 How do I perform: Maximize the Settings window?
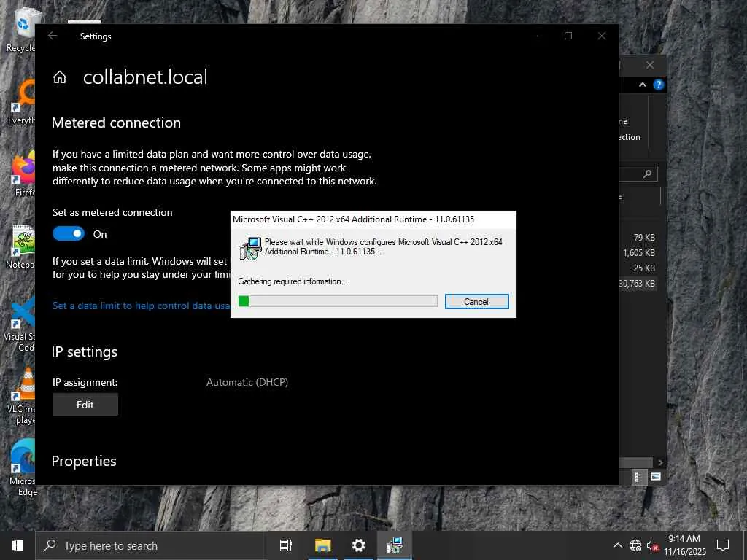coord(568,36)
